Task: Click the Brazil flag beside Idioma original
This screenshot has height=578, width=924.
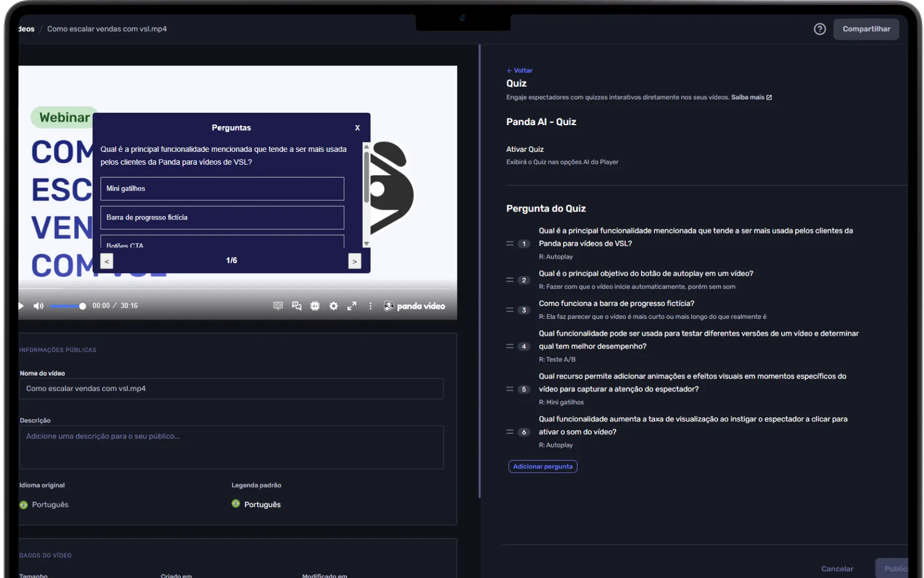Action: tap(23, 505)
